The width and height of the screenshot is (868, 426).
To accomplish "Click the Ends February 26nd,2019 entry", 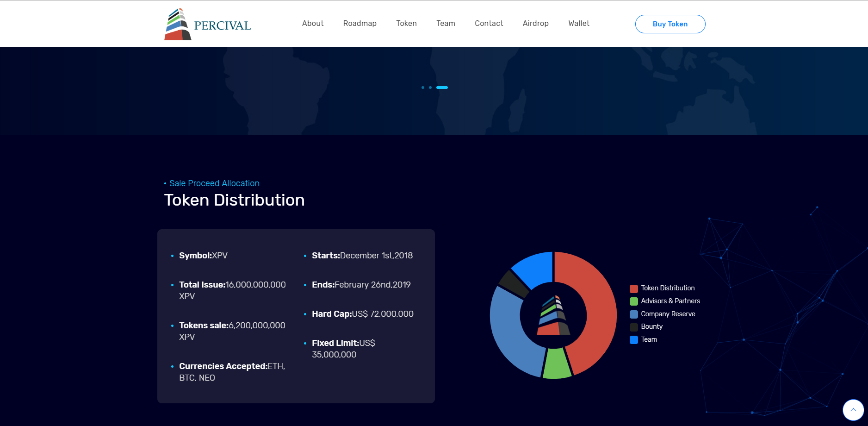I will (361, 285).
